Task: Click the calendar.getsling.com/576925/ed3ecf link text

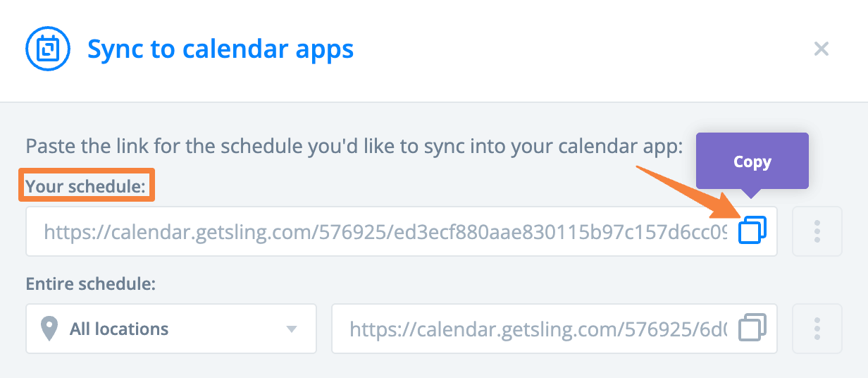Action: (x=385, y=231)
